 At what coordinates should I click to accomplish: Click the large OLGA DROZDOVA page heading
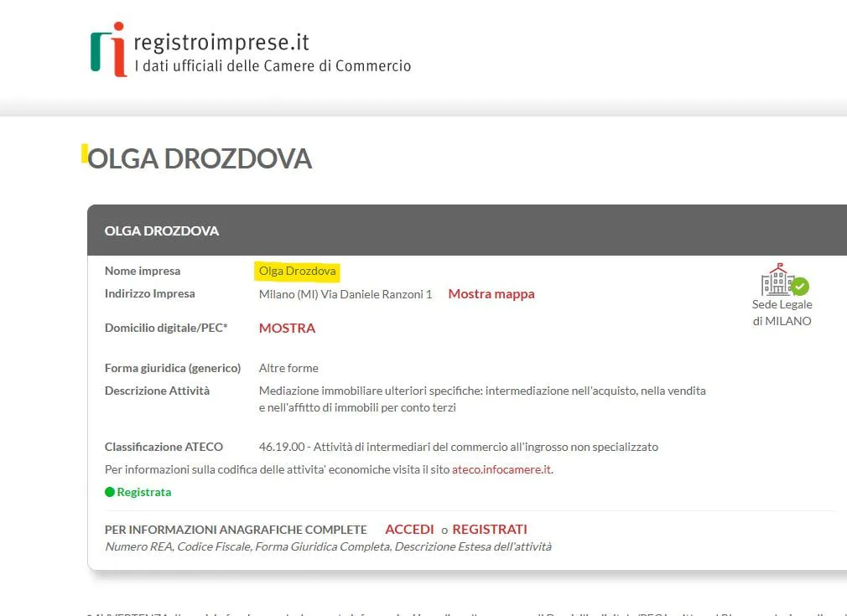click(x=200, y=158)
